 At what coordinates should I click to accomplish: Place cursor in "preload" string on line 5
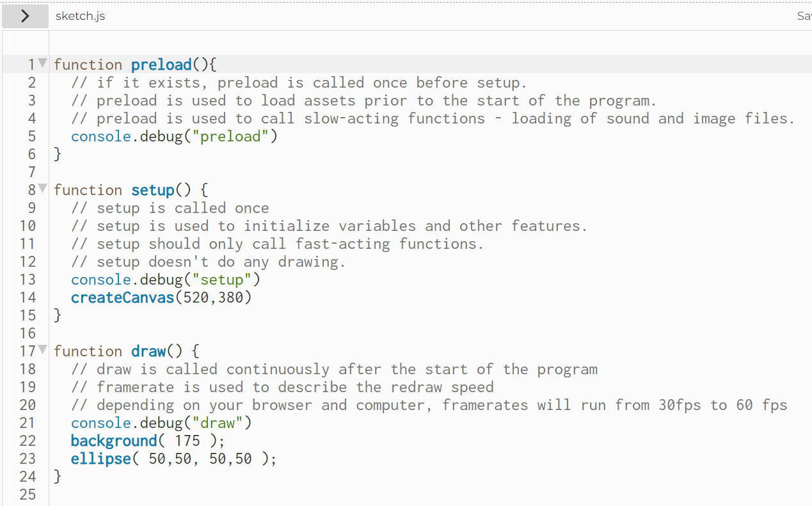pyautogui.click(x=230, y=136)
